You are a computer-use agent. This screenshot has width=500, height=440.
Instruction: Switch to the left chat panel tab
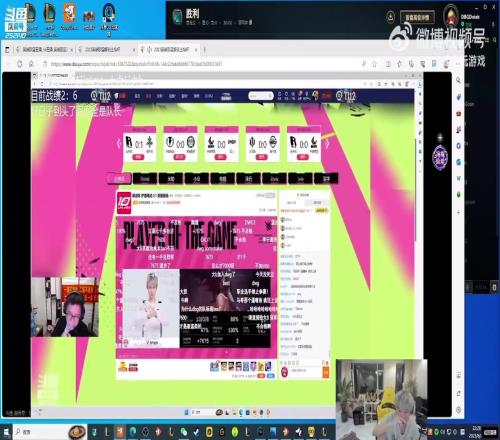click(x=291, y=203)
